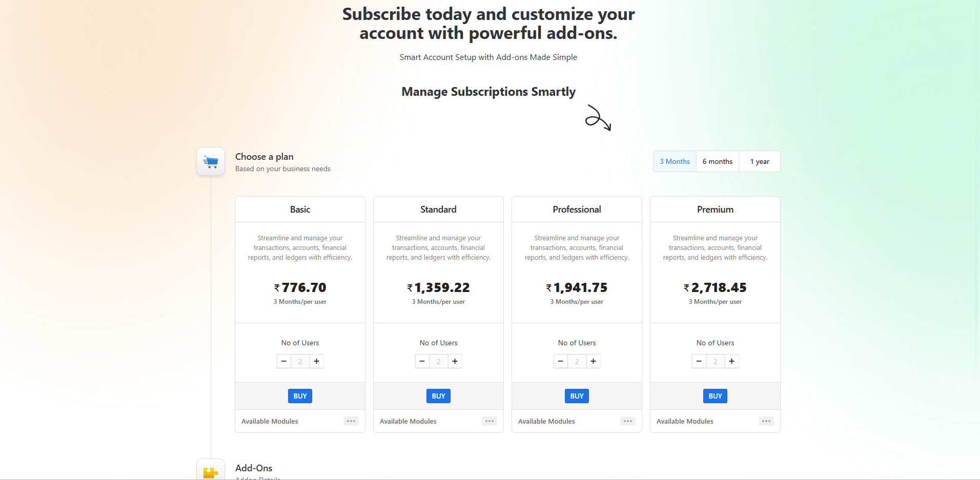Open Professional plan Available Modules ellipsis
Viewport: 980px width, 480px height.
pyautogui.click(x=628, y=421)
